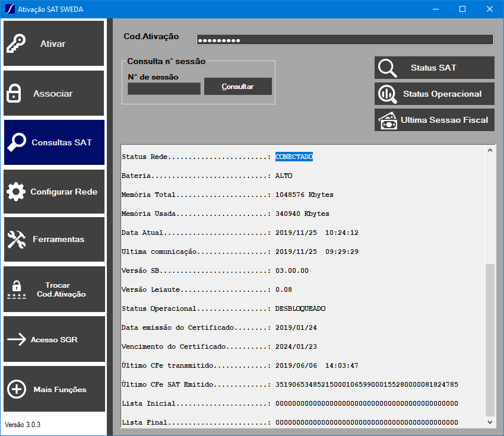Image resolution: width=504 pixels, height=436 pixels.
Task: Click the chart magnifier icon on Status Operacional
Action: point(387,94)
